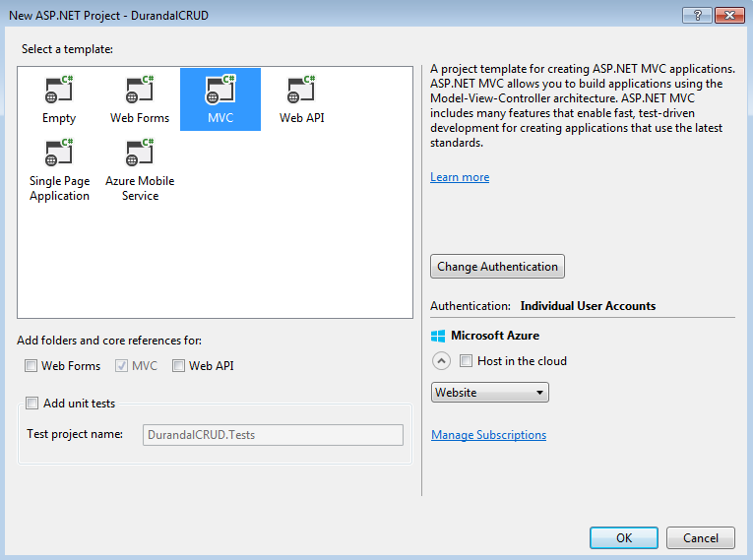
Task: Click the Select a template label
Action: point(67,49)
